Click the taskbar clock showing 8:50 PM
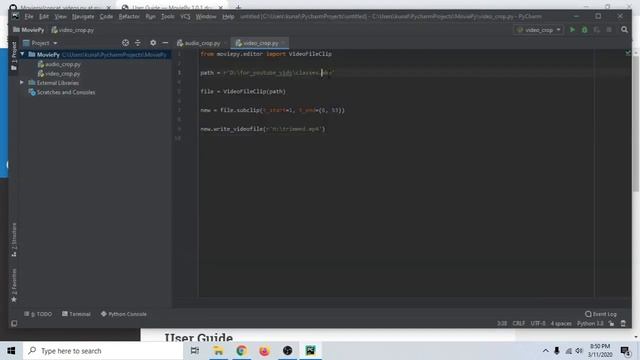This screenshot has width=640, height=360. click(600, 350)
